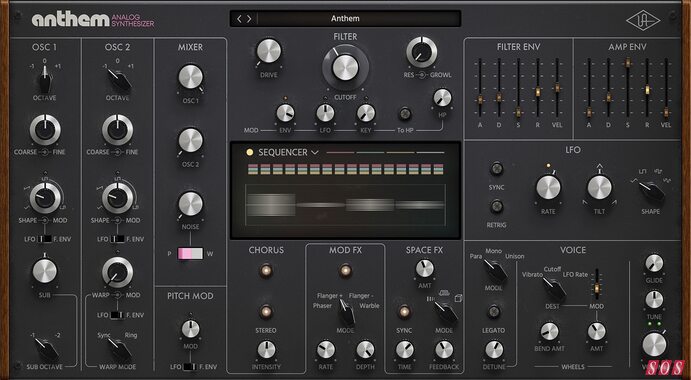The width and height of the screenshot is (691, 380).
Task: Click the Warp Mode Sync/Ring switch
Action: coord(119,350)
